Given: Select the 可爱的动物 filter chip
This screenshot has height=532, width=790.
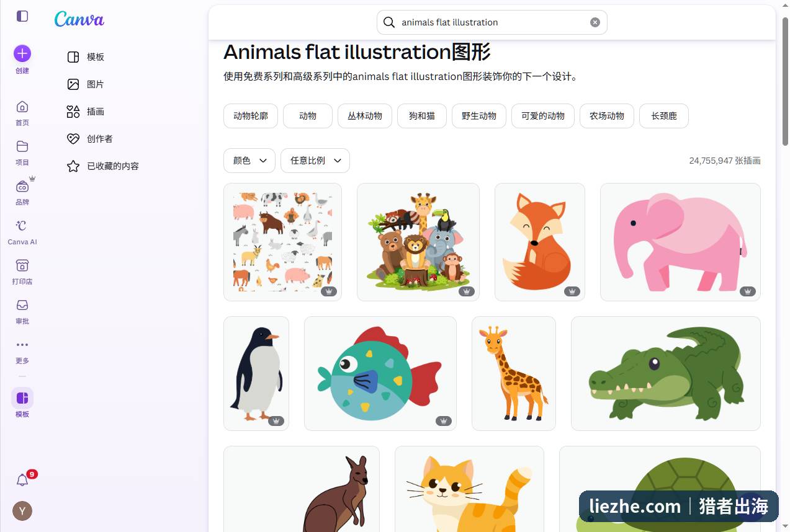Looking at the screenshot, I should [543, 116].
